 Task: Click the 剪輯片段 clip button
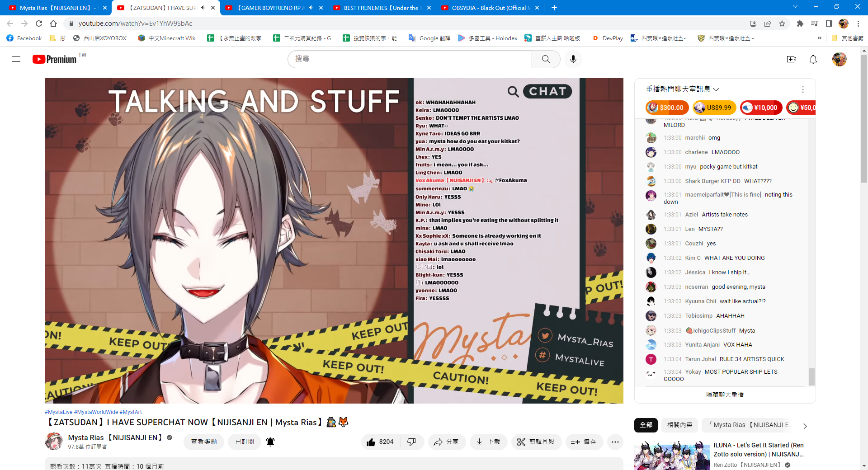pos(536,442)
